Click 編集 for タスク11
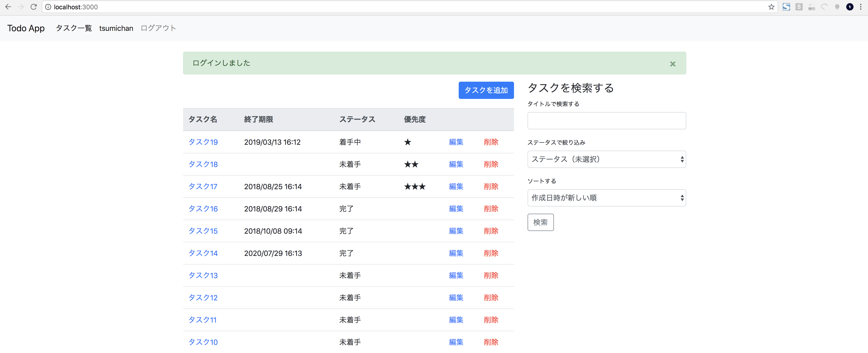Viewport: 868px width, 353px height. 456,320
